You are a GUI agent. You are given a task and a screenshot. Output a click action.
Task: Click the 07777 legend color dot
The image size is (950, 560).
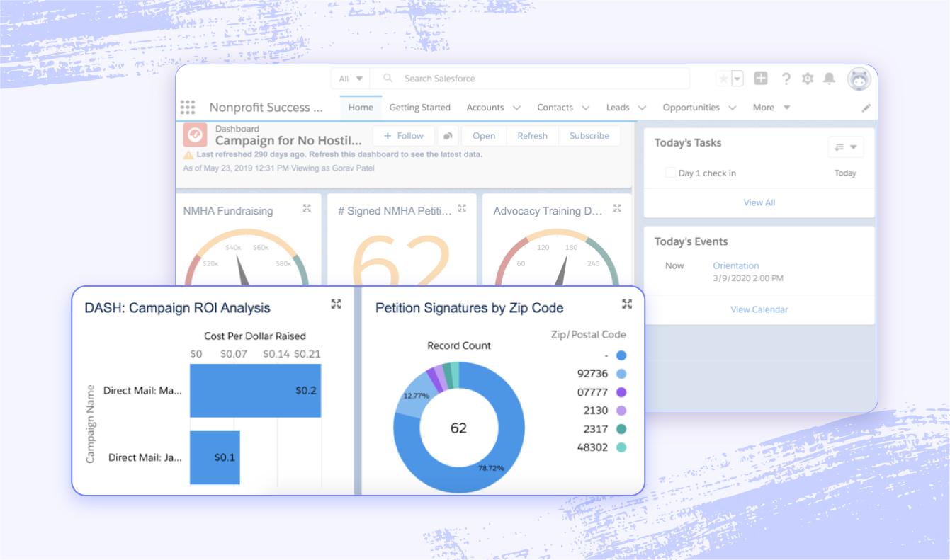click(621, 392)
